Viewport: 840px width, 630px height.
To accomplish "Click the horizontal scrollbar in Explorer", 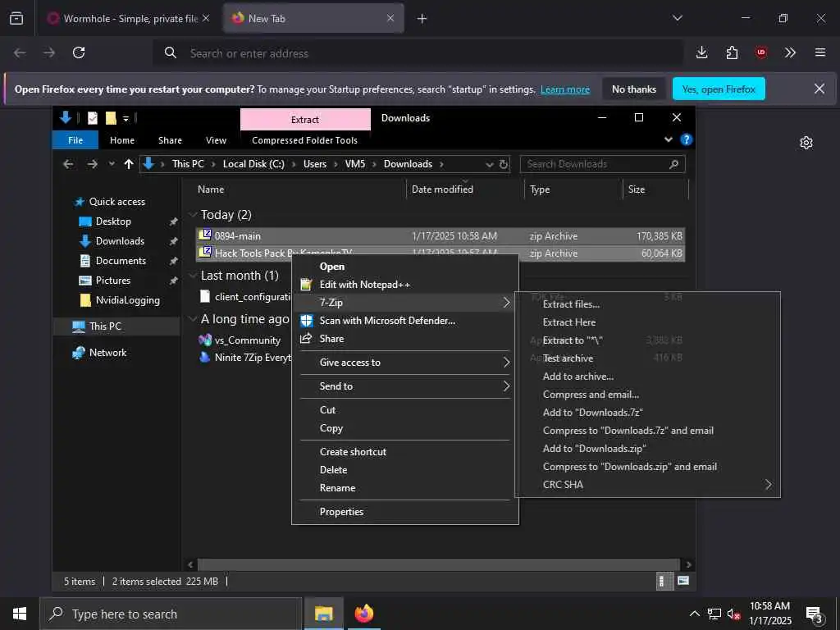I will pos(439,564).
